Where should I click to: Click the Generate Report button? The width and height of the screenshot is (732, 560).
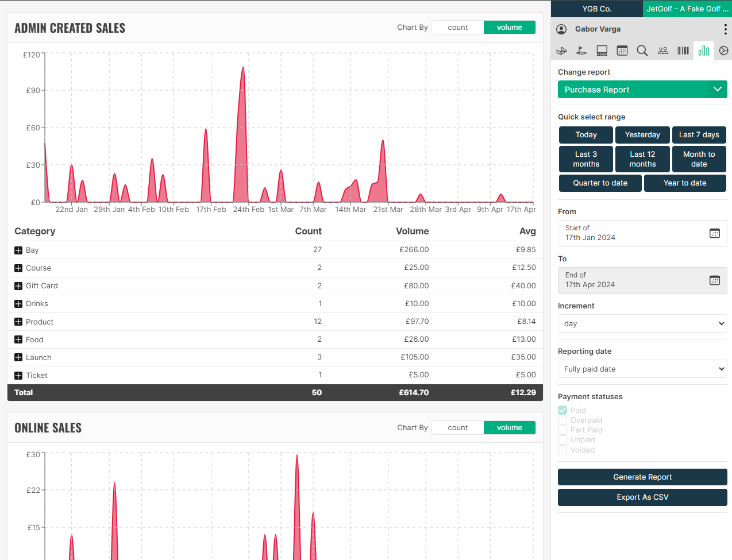pyautogui.click(x=642, y=477)
